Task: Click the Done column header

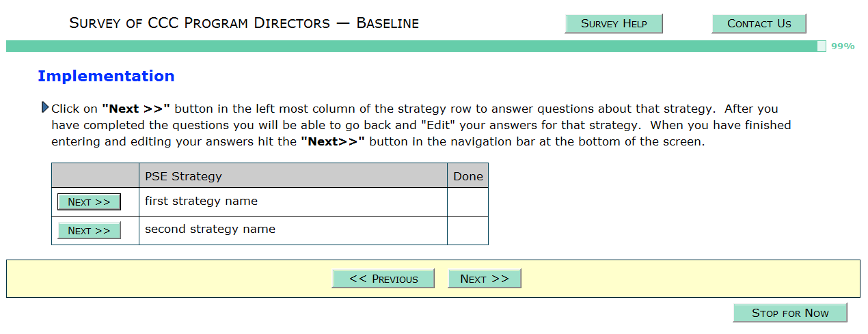Action: pyautogui.click(x=467, y=176)
